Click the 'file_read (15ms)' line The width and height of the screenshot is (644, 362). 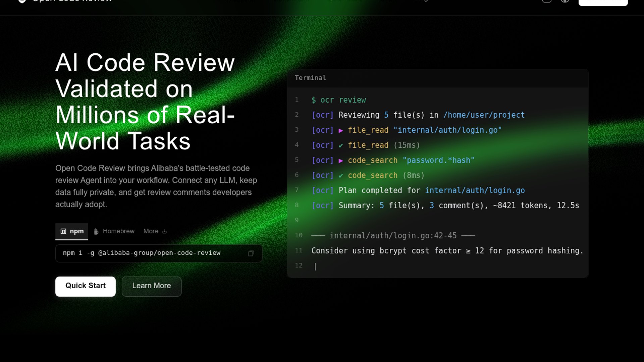(366, 145)
